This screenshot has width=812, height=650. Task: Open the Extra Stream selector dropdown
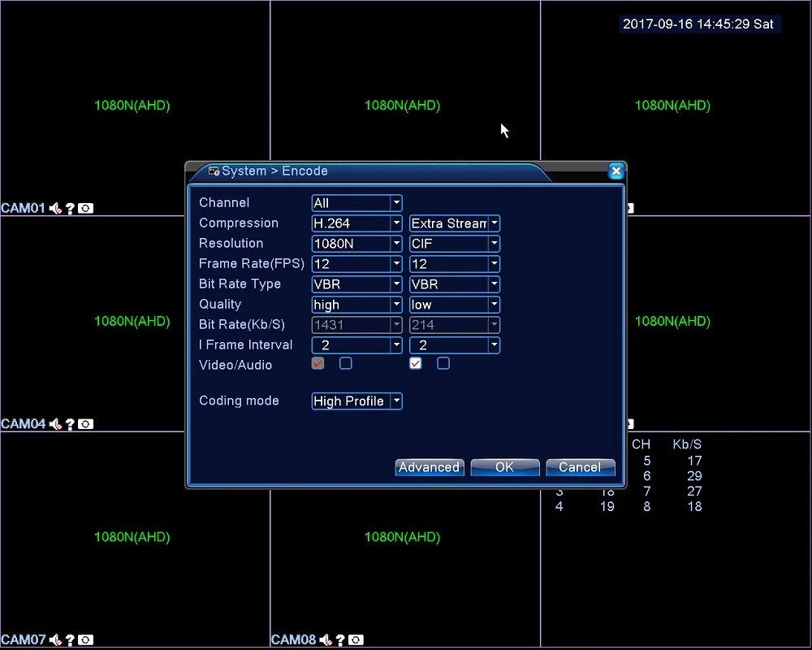[x=454, y=223]
